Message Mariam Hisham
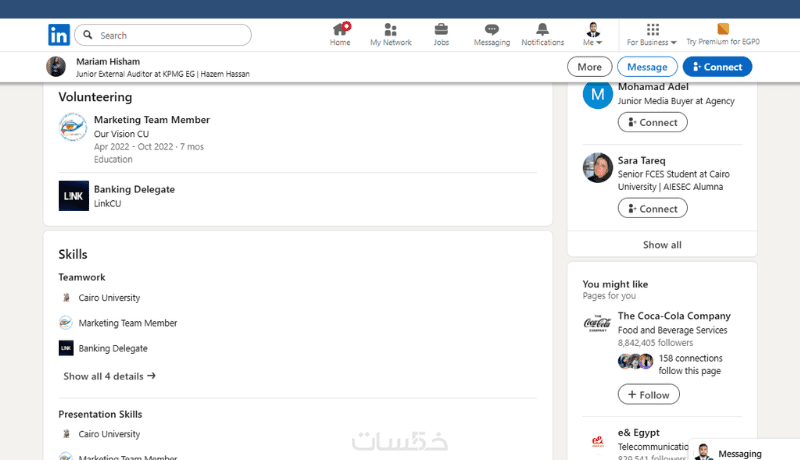Image resolution: width=800 pixels, height=460 pixels. [647, 67]
